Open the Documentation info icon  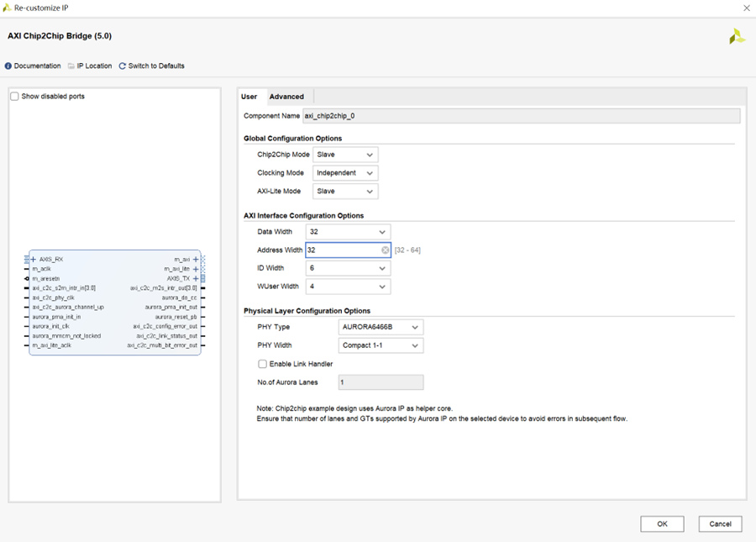[8, 66]
